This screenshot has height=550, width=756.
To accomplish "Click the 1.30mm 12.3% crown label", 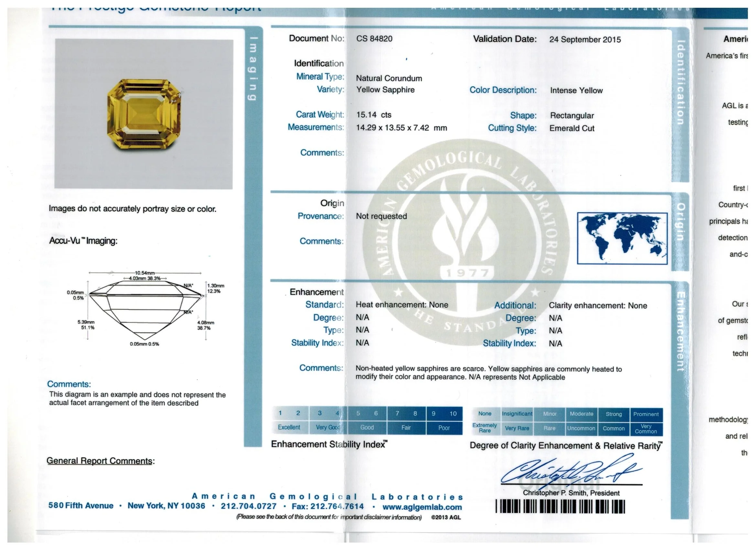I will click(x=216, y=289).
